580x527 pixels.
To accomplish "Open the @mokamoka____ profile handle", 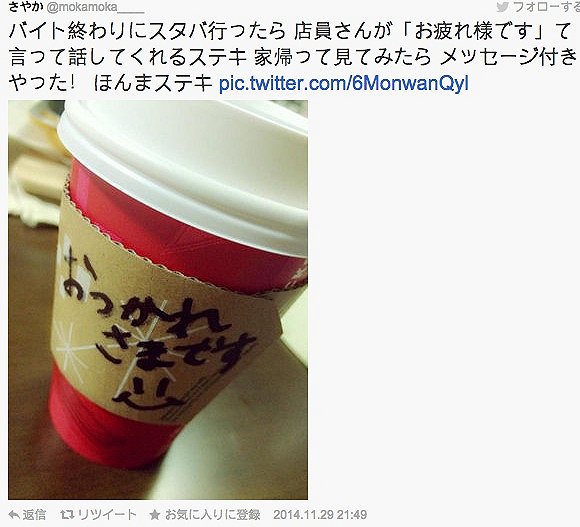I will tap(95, 7).
